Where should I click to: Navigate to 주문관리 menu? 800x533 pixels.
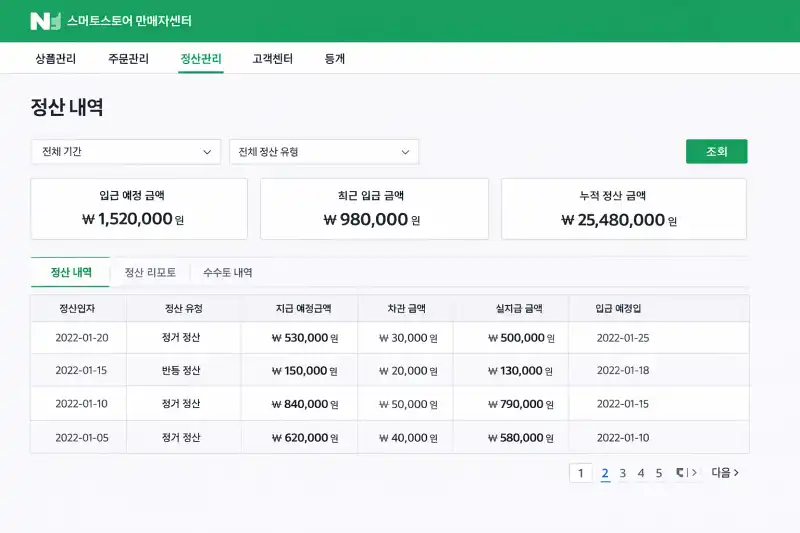(128, 59)
